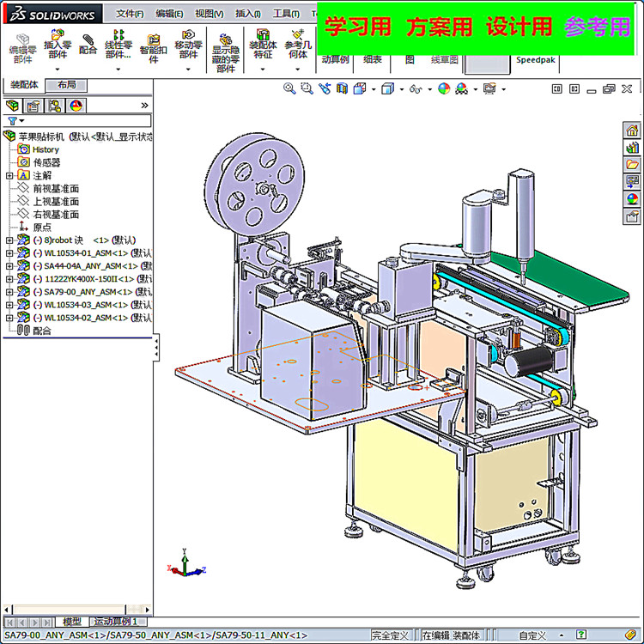This screenshot has width=644, height=644.
Task: Click the Edit Component (编辑零部件) icon
Action: click(x=23, y=49)
